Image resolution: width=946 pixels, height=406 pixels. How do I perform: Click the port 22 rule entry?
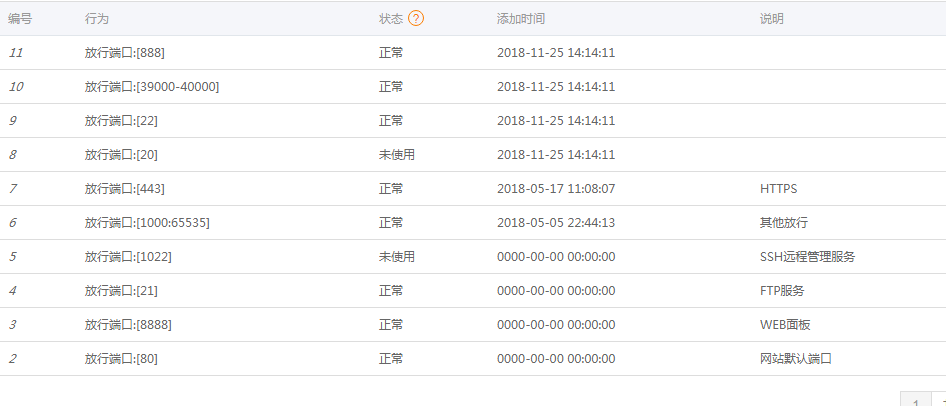(x=121, y=121)
